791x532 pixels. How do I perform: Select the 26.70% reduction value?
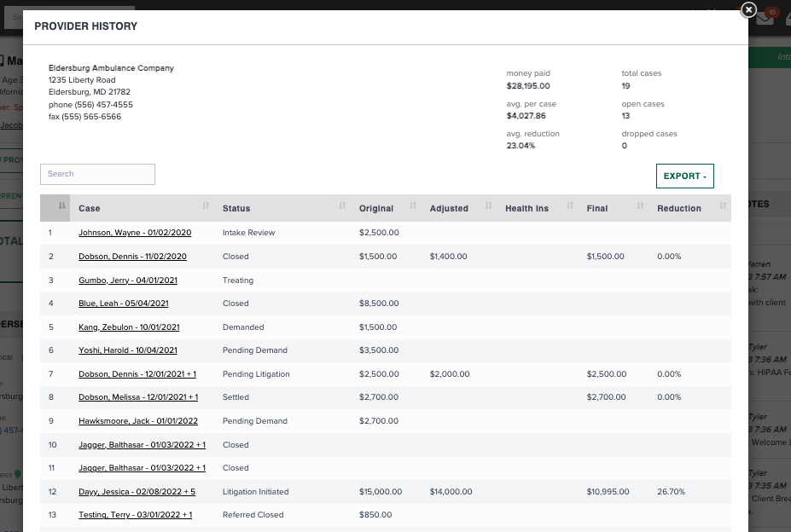(671, 491)
